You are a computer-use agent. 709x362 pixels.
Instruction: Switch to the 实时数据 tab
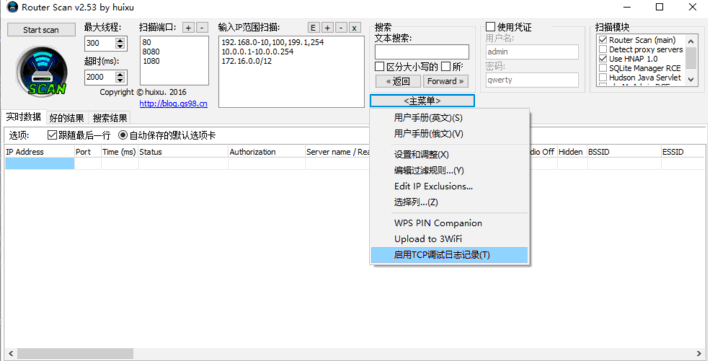[23, 117]
